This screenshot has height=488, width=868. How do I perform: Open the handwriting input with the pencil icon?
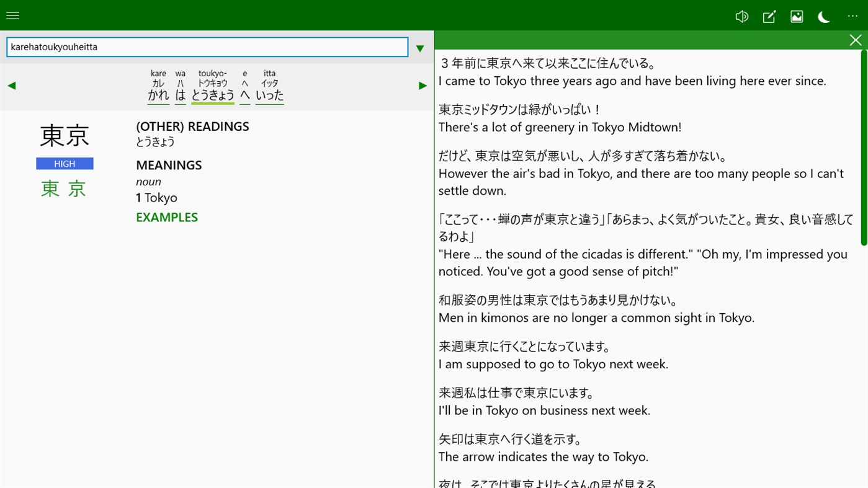(x=769, y=17)
